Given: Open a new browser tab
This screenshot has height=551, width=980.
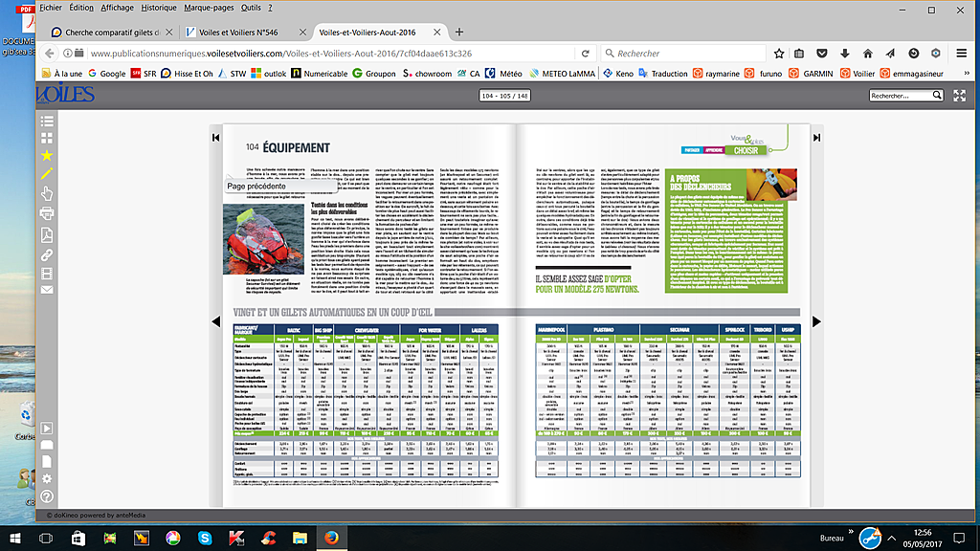Looking at the screenshot, I should click(x=459, y=32).
